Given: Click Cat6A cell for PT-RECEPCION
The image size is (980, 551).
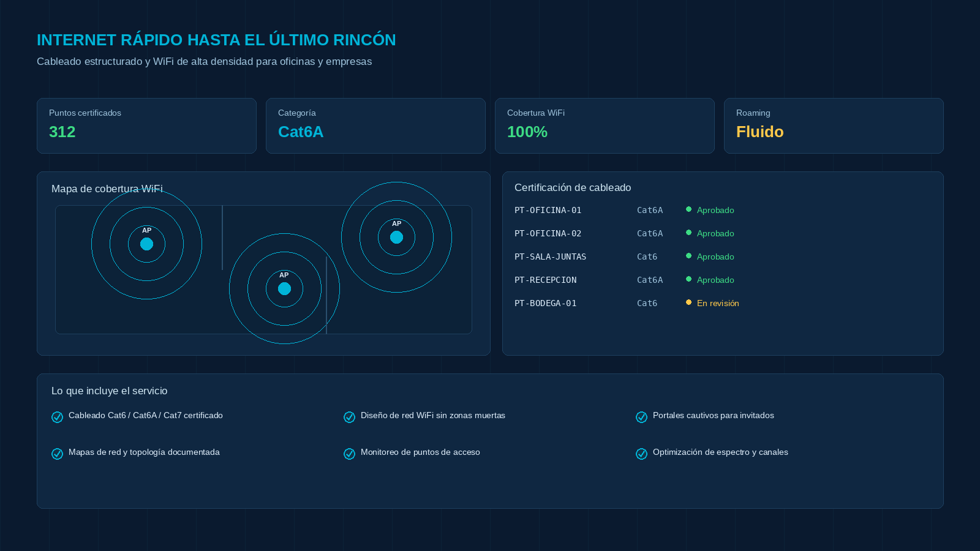Looking at the screenshot, I should pyautogui.click(x=650, y=280).
